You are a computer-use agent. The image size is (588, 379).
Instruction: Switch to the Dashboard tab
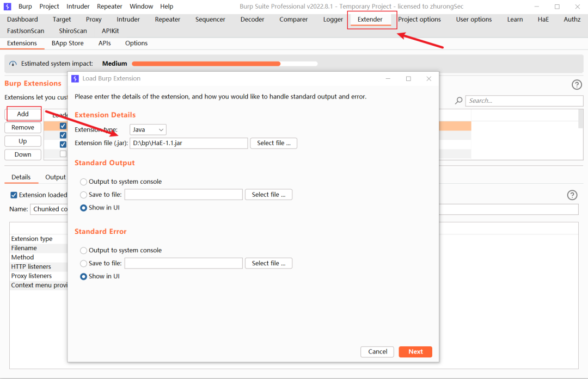pyautogui.click(x=22, y=20)
